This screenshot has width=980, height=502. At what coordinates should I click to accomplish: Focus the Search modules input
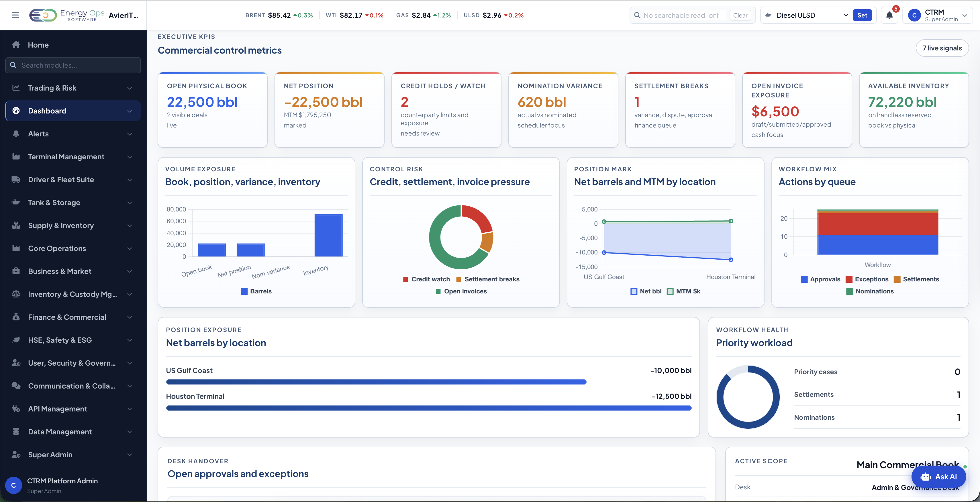tap(73, 65)
